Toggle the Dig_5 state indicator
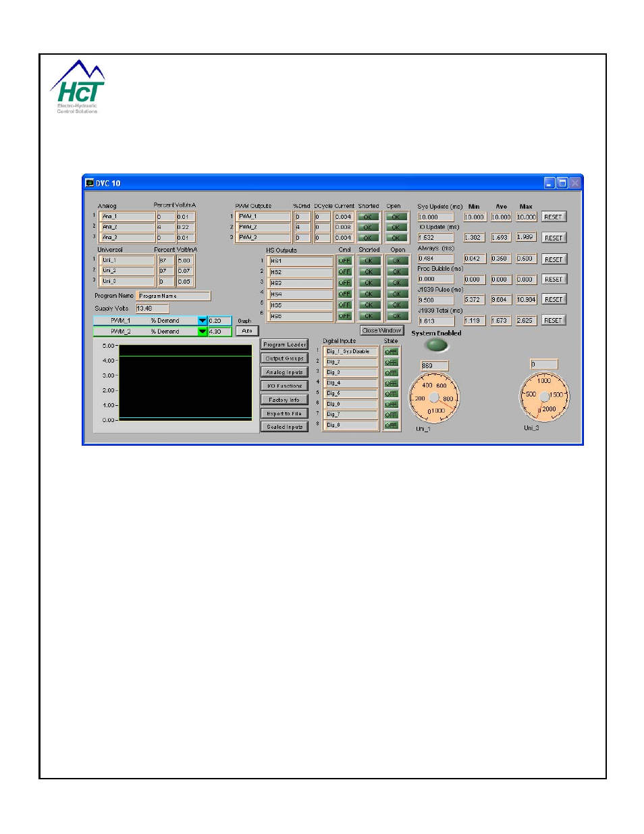644x834 pixels. tap(391, 394)
